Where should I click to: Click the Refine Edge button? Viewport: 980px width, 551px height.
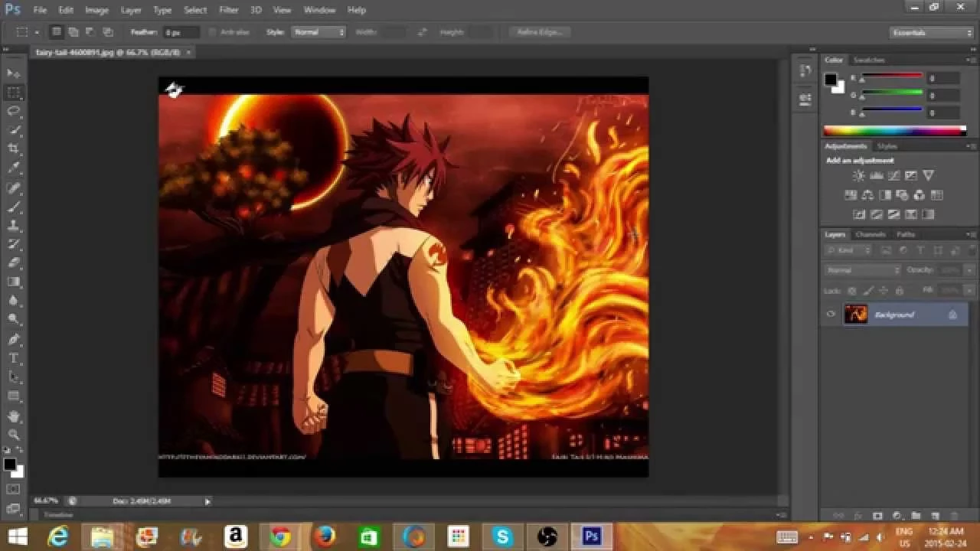[x=541, y=32]
